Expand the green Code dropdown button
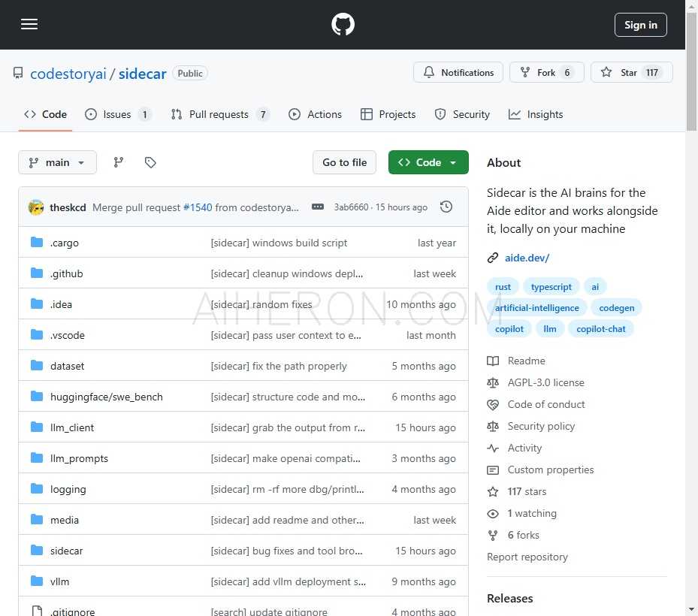 pyautogui.click(x=428, y=162)
